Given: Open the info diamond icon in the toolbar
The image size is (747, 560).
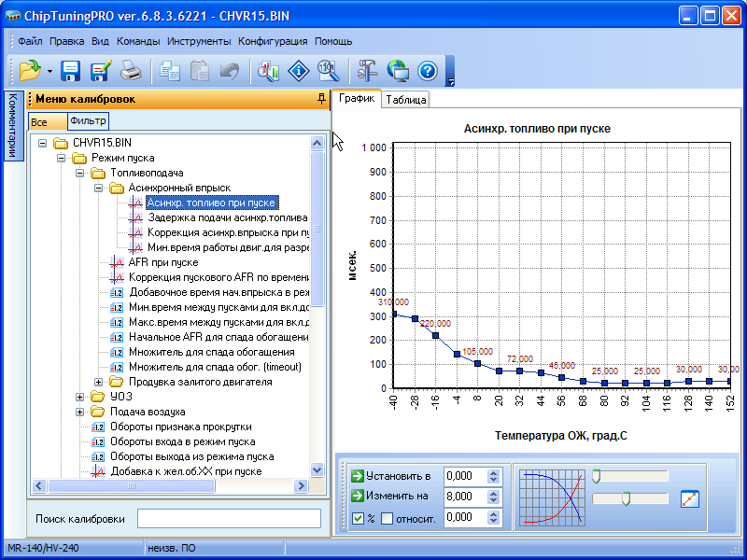Looking at the screenshot, I should pyautogui.click(x=298, y=70).
